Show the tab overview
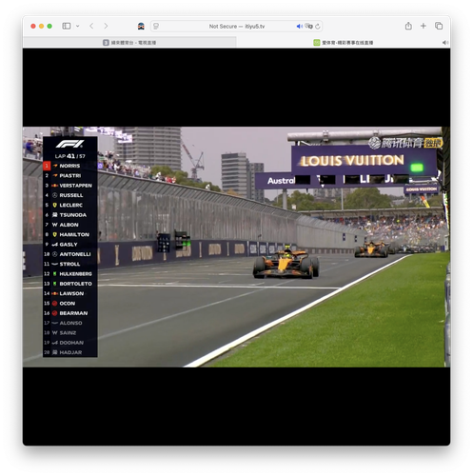Screen dimensions: 473x476 439,26
